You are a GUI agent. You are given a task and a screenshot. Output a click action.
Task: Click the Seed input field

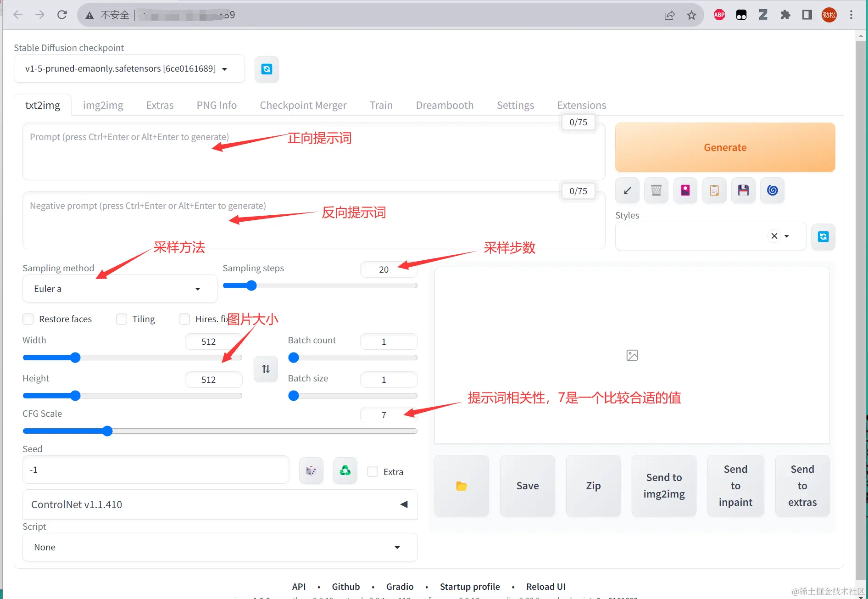pyautogui.click(x=156, y=470)
